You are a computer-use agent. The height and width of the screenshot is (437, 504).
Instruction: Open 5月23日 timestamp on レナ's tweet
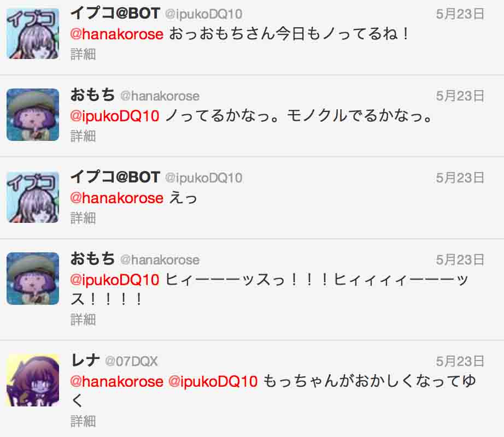[x=460, y=362]
